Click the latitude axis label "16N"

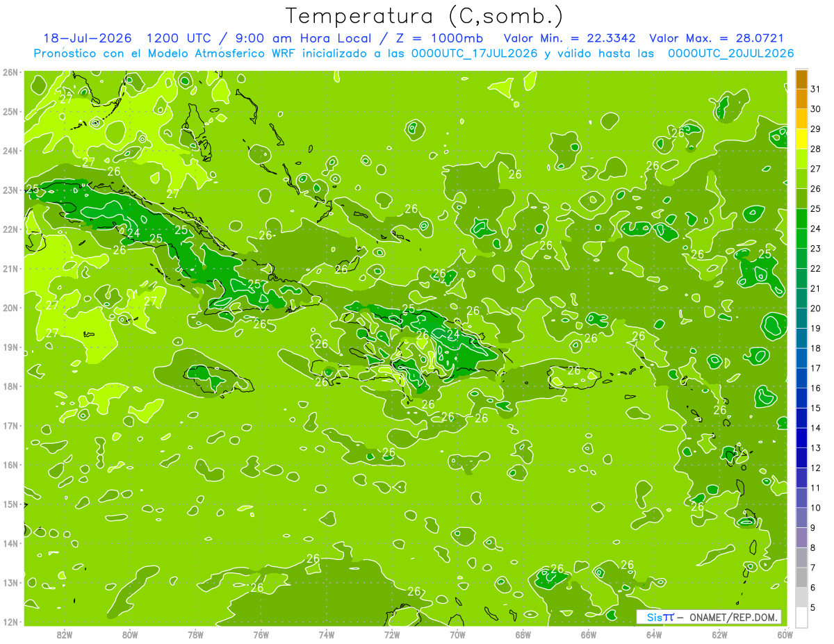coord(10,465)
